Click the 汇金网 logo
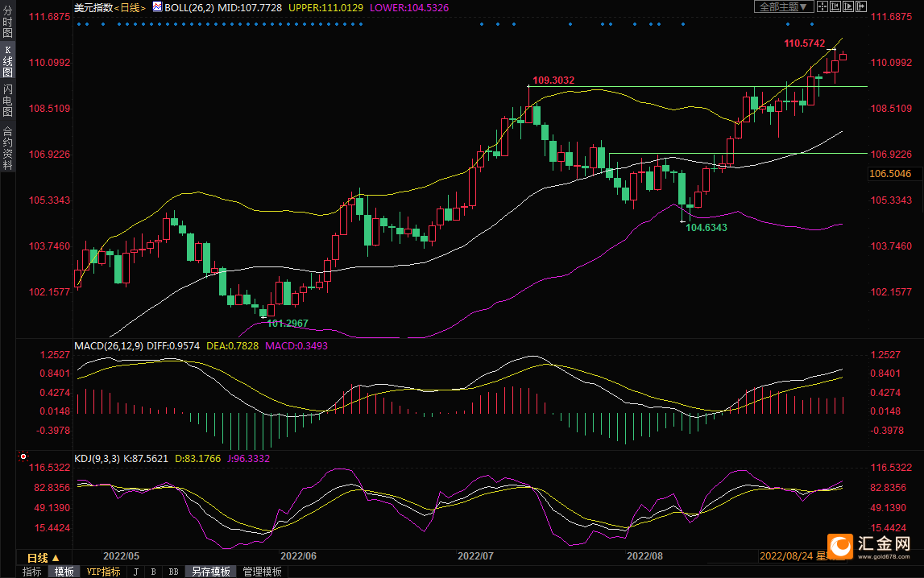This screenshot has width=924, height=578. pyautogui.click(x=870, y=547)
